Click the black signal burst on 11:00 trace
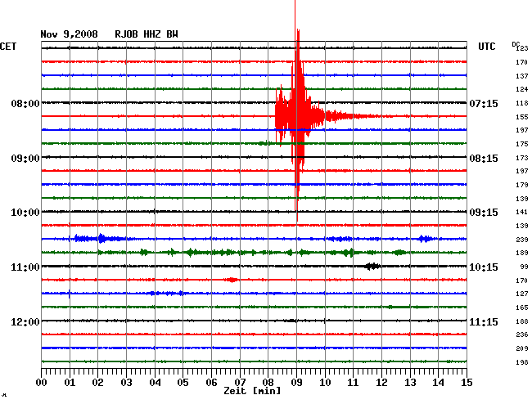Screen dimensions: 532x404 pyautogui.click(x=372, y=267)
